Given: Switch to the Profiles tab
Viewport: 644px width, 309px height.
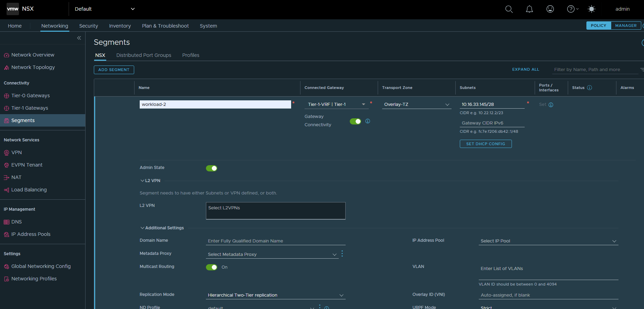Looking at the screenshot, I should (191, 55).
